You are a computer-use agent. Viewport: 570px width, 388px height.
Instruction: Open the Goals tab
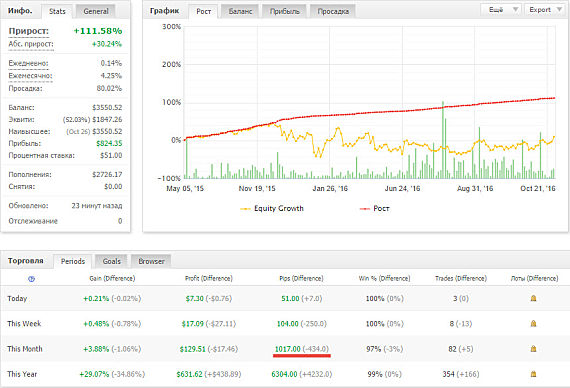click(x=111, y=261)
